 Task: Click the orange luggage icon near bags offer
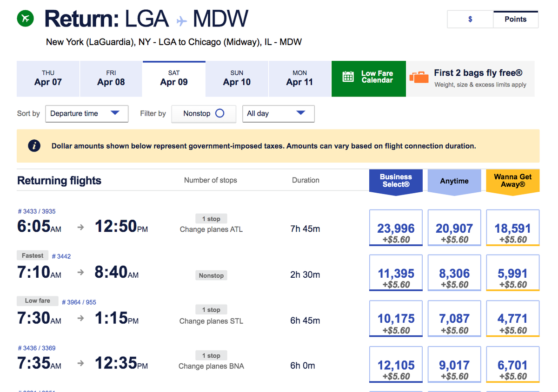pyautogui.click(x=419, y=78)
